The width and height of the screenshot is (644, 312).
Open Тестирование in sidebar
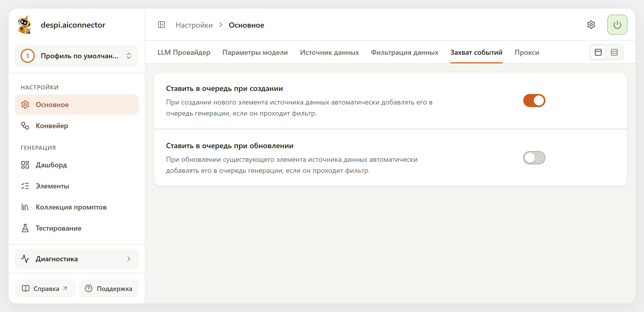[x=77, y=228]
